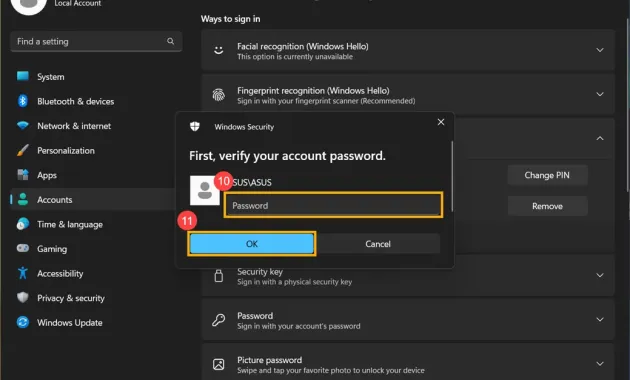
Task: Click the 'Local Account' label
Action: point(78,4)
